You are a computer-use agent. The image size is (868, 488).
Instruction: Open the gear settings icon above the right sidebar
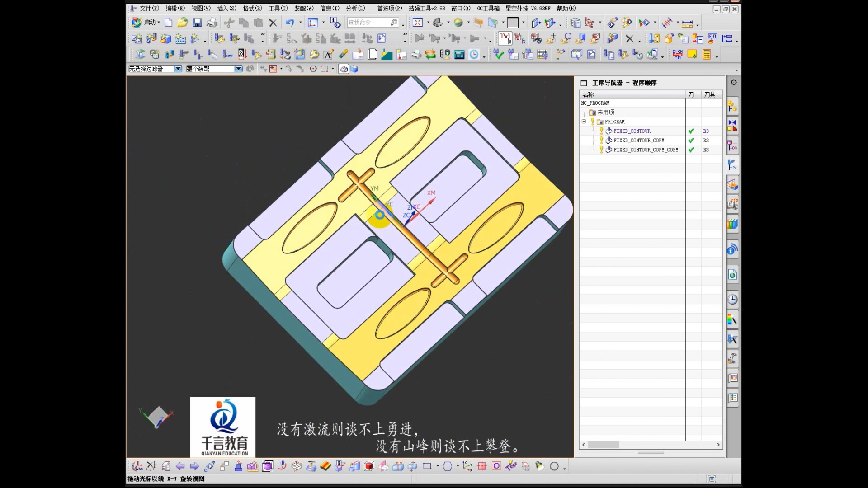(734, 82)
